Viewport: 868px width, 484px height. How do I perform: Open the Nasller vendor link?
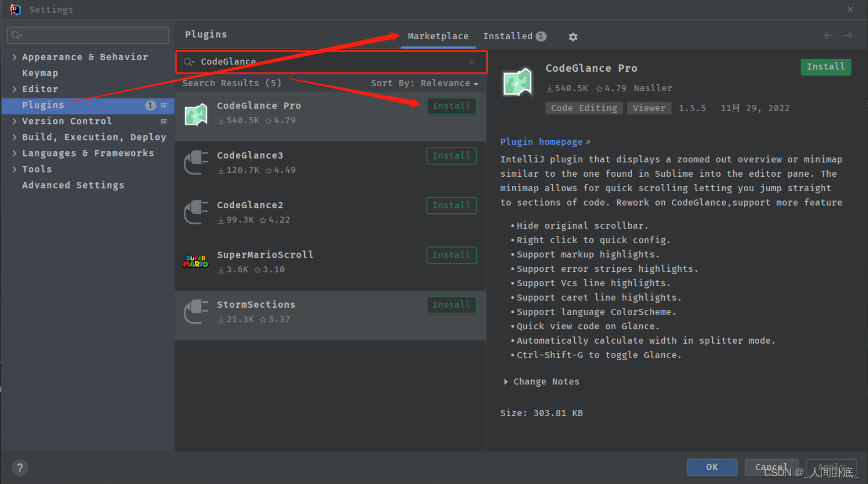[x=653, y=88]
